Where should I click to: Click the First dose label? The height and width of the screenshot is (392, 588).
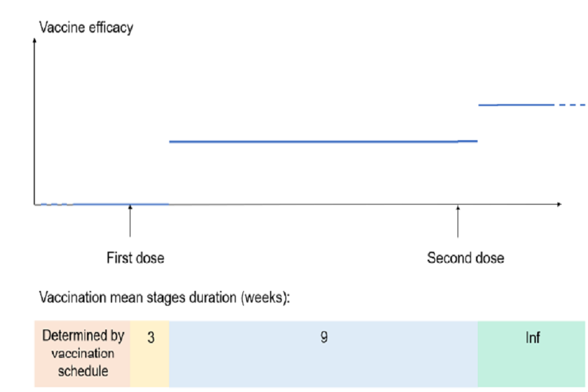[x=135, y=258]
